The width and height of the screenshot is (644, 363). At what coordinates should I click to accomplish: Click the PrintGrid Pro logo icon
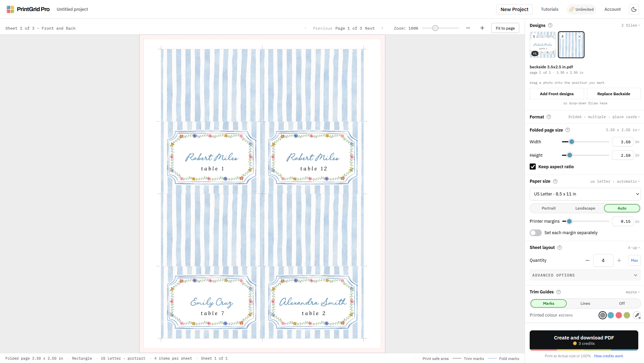coord(10,9)
